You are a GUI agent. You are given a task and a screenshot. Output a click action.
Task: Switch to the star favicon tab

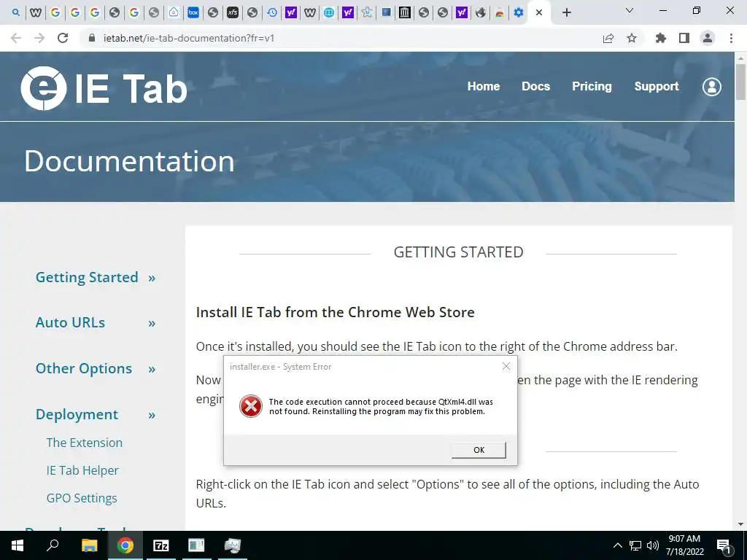click(366, 12)
